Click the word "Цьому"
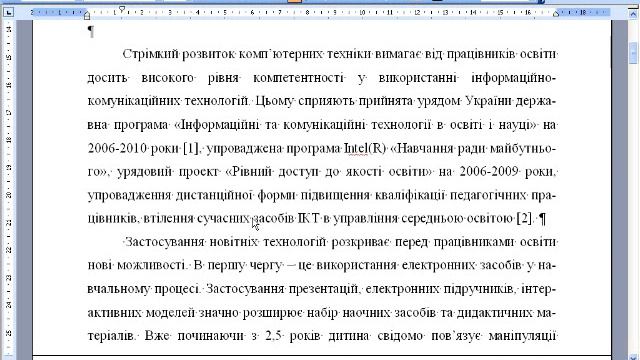 tap(274, 101)
